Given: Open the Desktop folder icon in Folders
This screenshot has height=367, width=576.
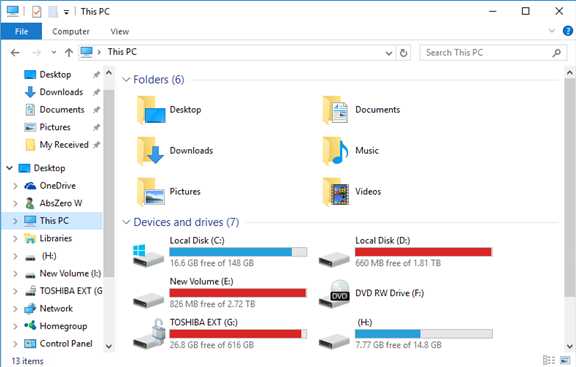Looking at the screenshot, I should click(x=151, y=110).
